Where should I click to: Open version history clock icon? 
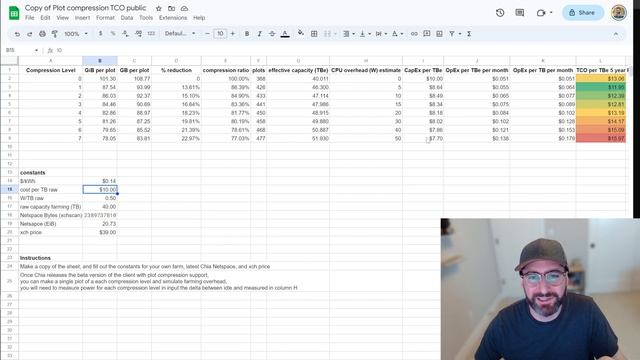tap(500, 13)
